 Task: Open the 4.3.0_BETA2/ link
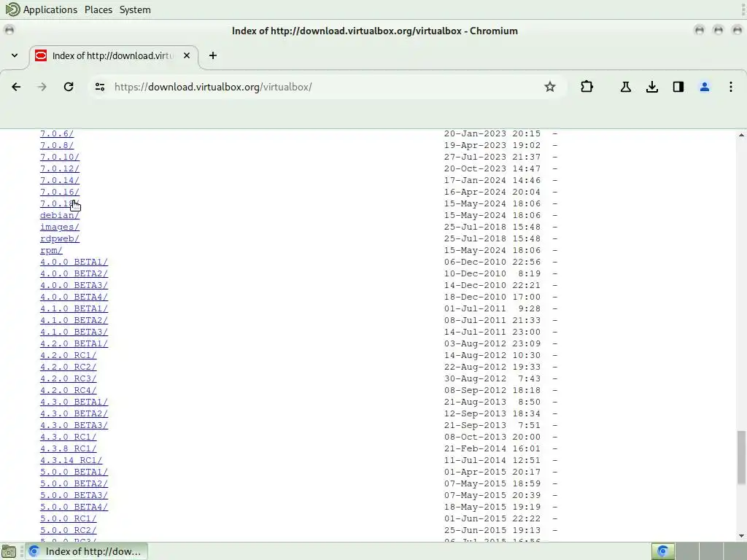pyautogui.click(x=74, y=413)
